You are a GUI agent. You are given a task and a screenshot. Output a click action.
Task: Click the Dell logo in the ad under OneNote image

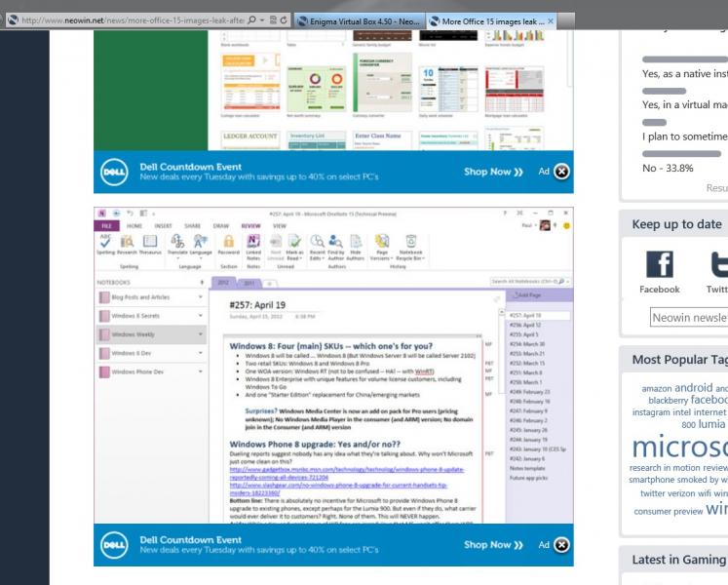(114, 545)
